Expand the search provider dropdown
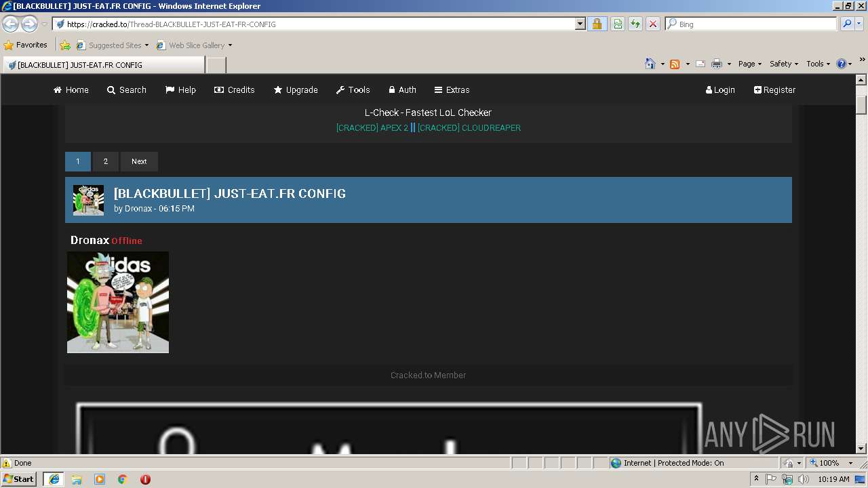868x488 pixels. (x=860, y=24)
